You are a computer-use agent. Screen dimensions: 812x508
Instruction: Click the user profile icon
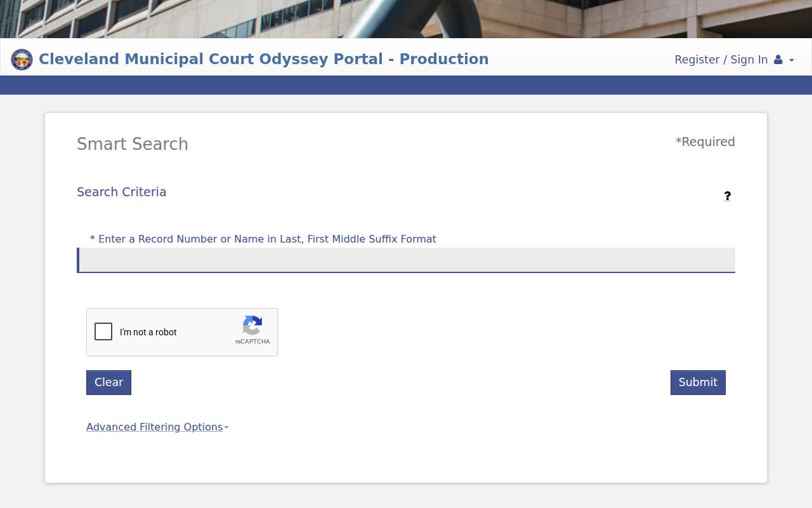[778, 60]
